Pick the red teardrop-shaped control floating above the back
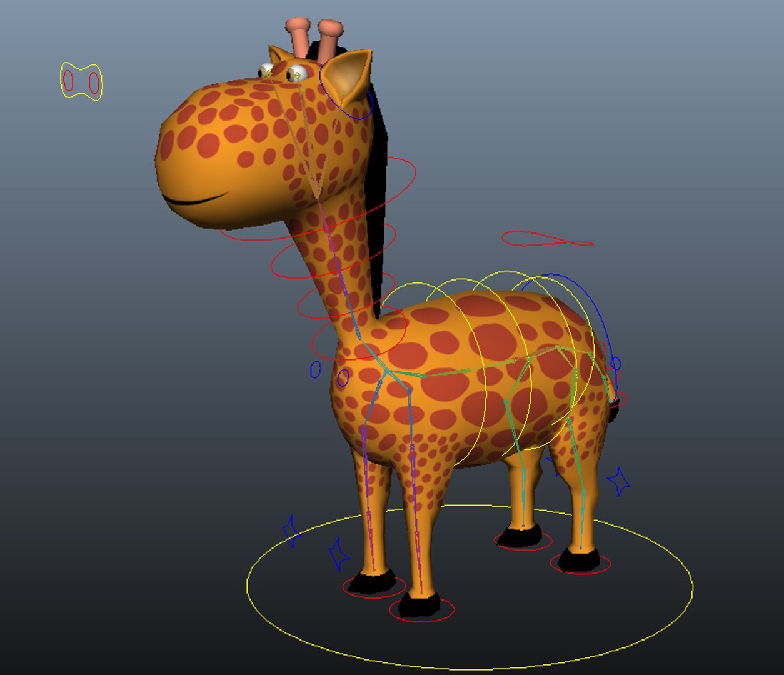This screenshot has height=675, width=784. click(x=546, y=239)
